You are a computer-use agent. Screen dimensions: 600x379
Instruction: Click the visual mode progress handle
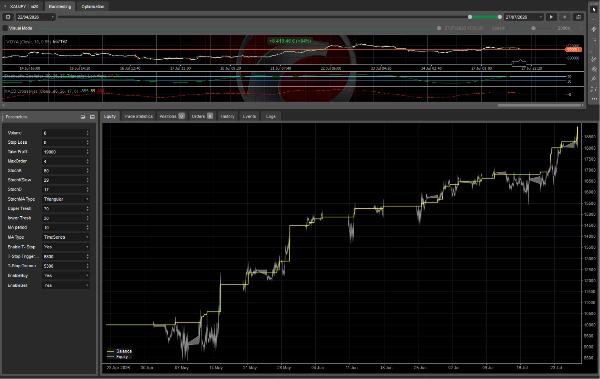point(439,28)
